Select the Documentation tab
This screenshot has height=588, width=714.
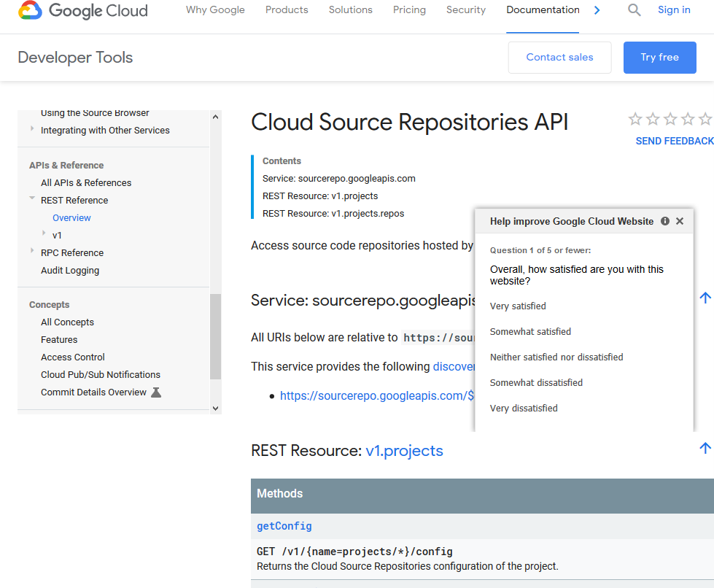[x=543, y=10]
